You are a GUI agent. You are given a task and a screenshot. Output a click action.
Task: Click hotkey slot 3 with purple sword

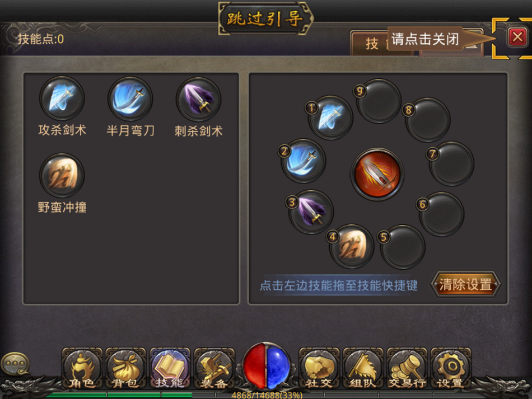(311, 212)
